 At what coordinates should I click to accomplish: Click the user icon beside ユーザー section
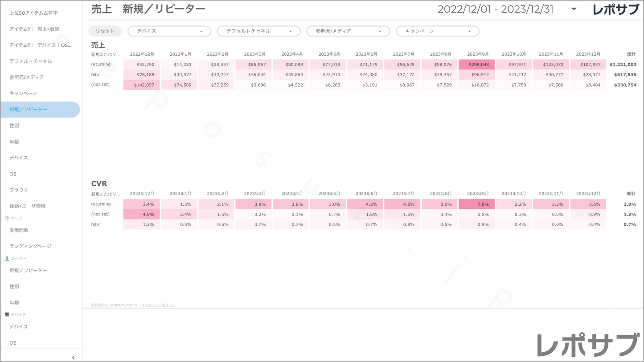(7, 258)
